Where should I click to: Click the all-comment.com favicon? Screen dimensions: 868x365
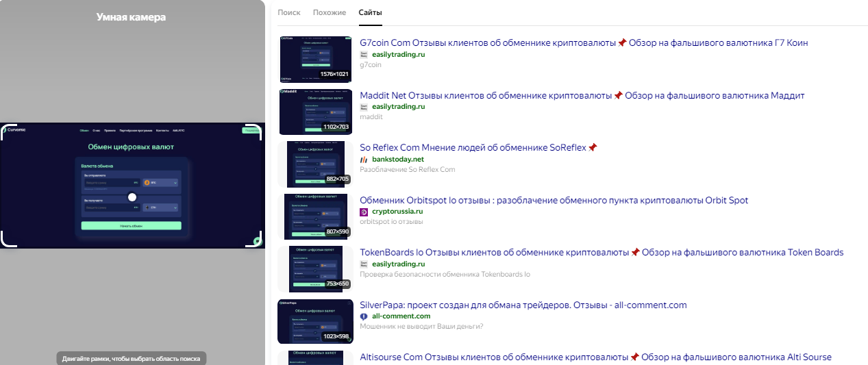tap(364, 316)
